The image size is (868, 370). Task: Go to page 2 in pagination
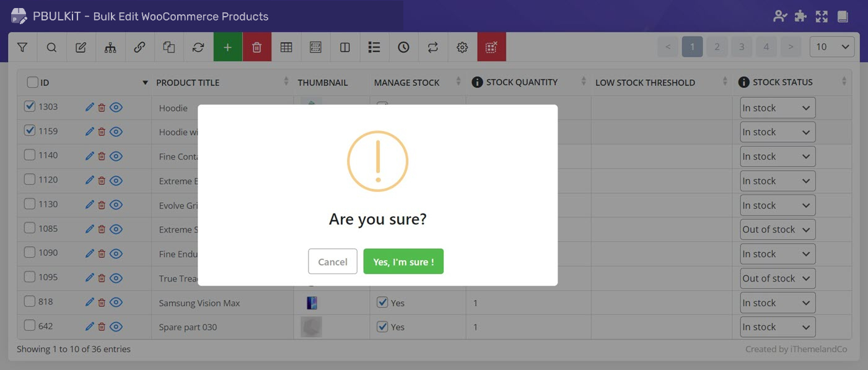(717, 47)
